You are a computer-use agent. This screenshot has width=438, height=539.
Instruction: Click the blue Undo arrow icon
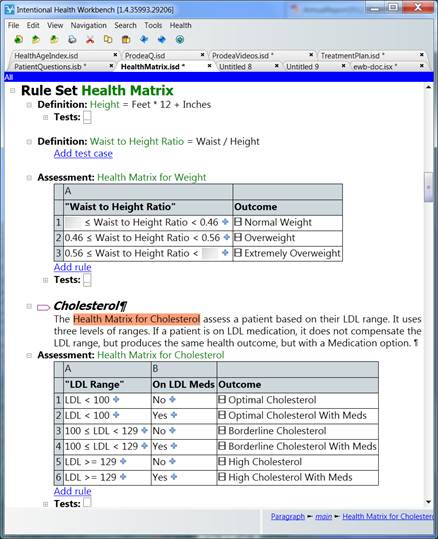144,40
